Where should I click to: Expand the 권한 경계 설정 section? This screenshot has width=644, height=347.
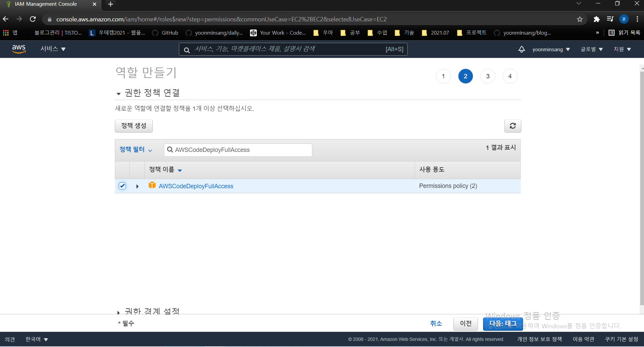pos(118,312)
